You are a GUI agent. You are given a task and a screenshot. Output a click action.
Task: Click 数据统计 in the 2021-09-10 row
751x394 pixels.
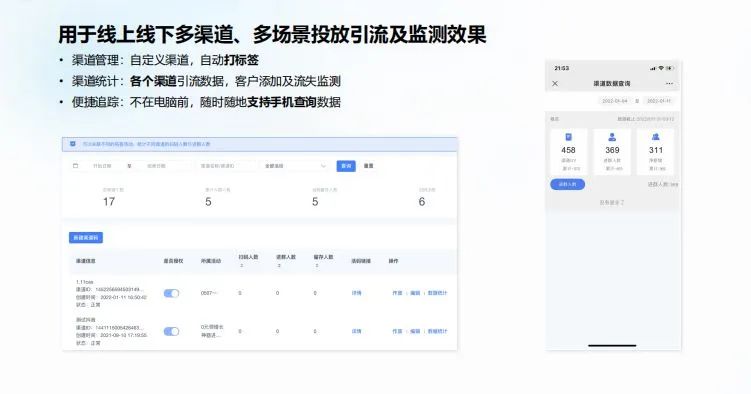437,331
